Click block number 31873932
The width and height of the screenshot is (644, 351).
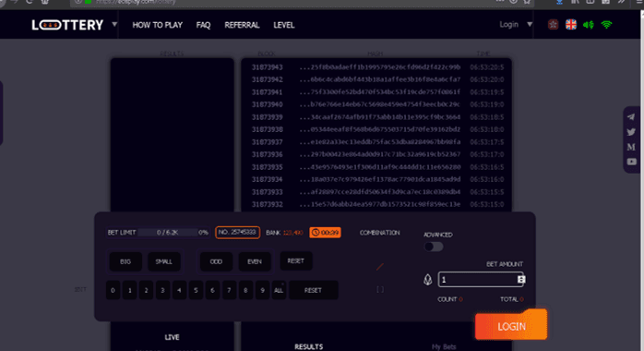pyautogui.click(x=268, y=204)
